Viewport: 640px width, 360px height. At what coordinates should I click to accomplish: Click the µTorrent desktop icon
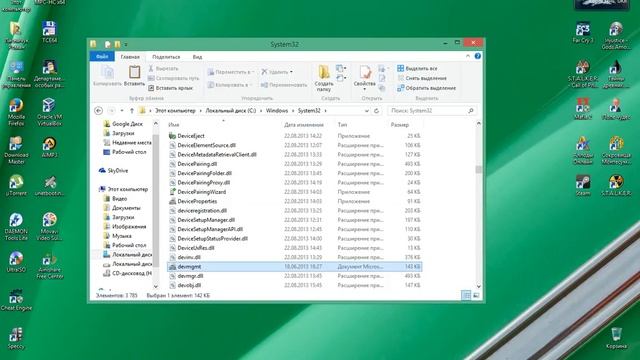16,185
